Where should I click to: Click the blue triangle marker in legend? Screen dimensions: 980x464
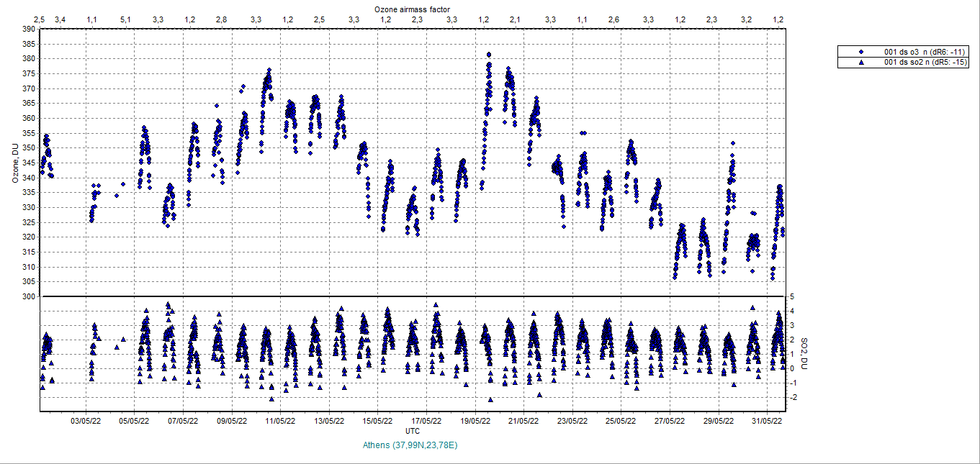[x=861, y=63]
